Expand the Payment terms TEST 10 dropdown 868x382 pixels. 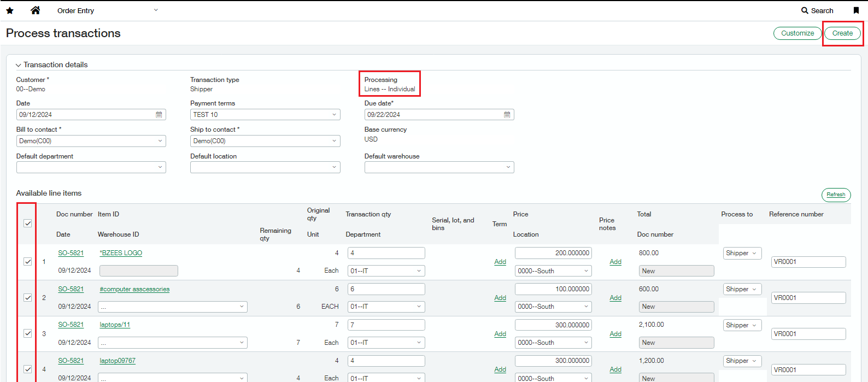point(265,115)
